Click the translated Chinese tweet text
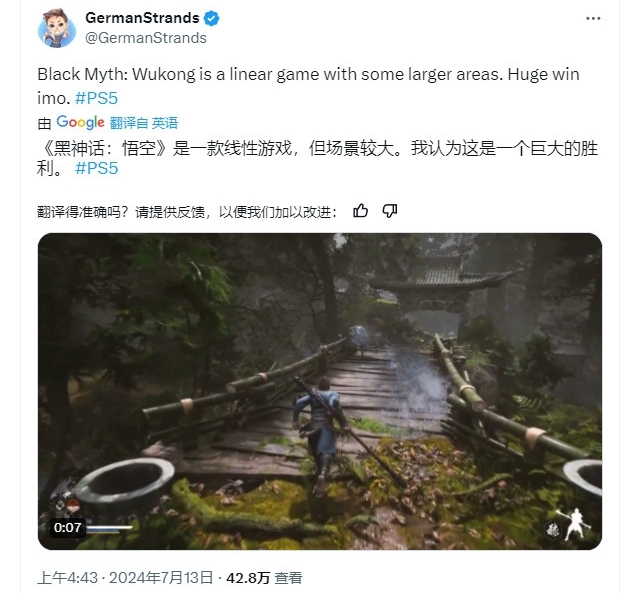Viewport: 637px width, 594px height. click(317, 158)
